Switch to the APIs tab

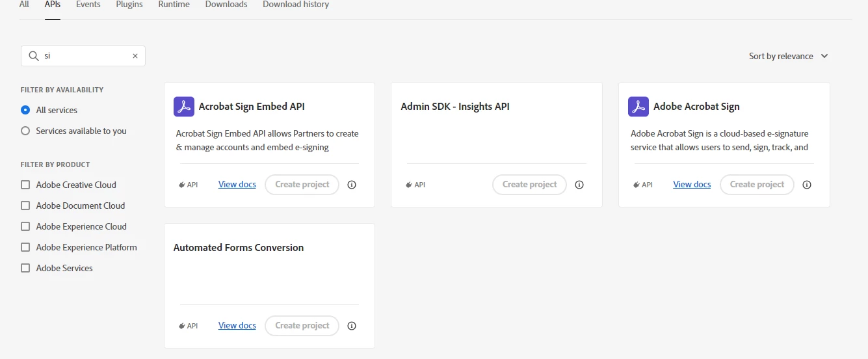tap(53, 5)
